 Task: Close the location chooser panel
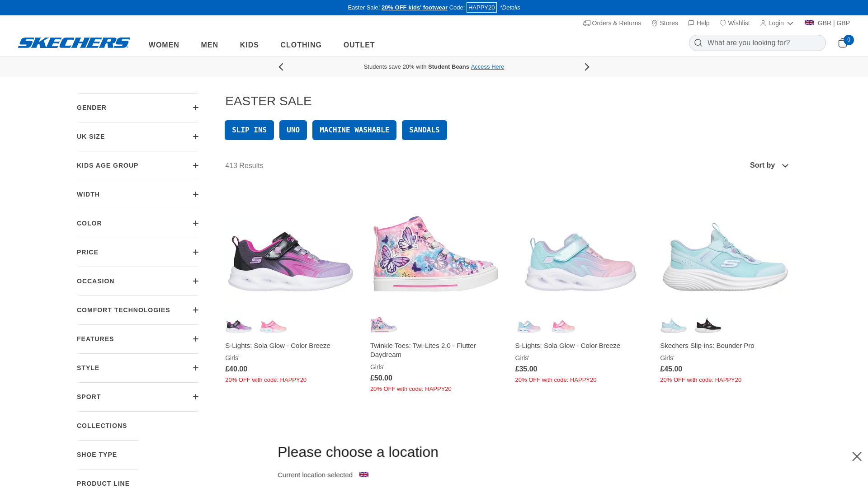tap(857, 456)
